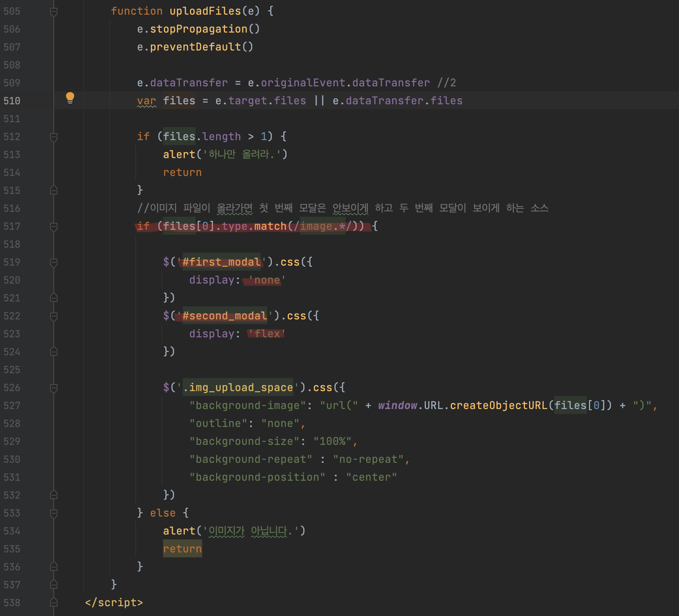Click the 'none' display value
Screen dimensions: 679x616
267,280
